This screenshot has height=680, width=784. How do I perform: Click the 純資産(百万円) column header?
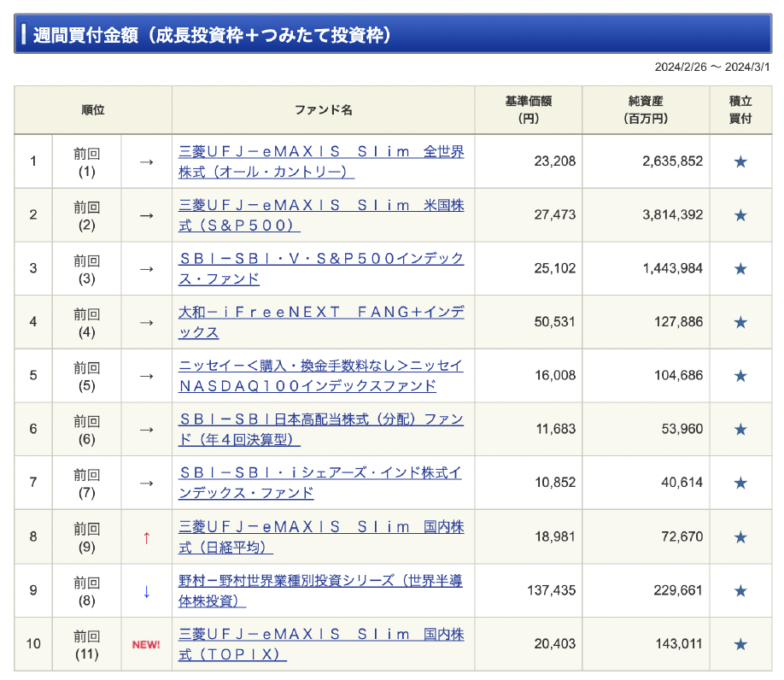click(646, 110)
